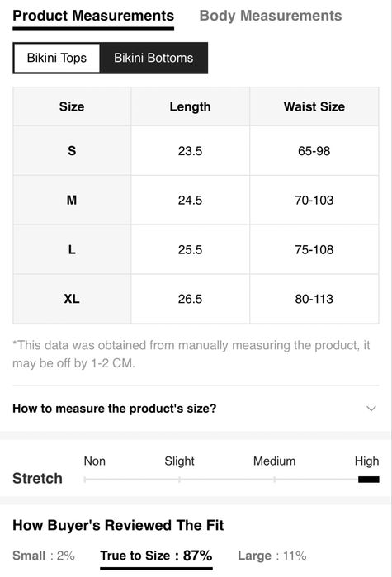Open 'How to measure the product's size?' section
The width and height of the screenshot is (392, 577).
click(196, 409)
